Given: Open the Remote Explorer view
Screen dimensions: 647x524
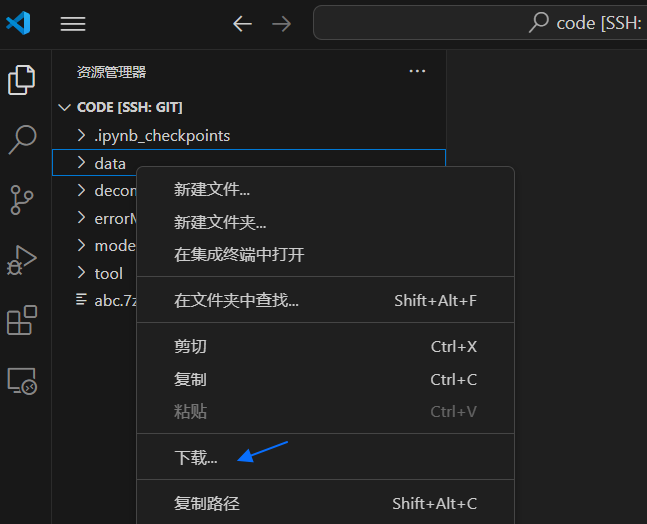Looking at the screenshot, I should tap(22, 381).
